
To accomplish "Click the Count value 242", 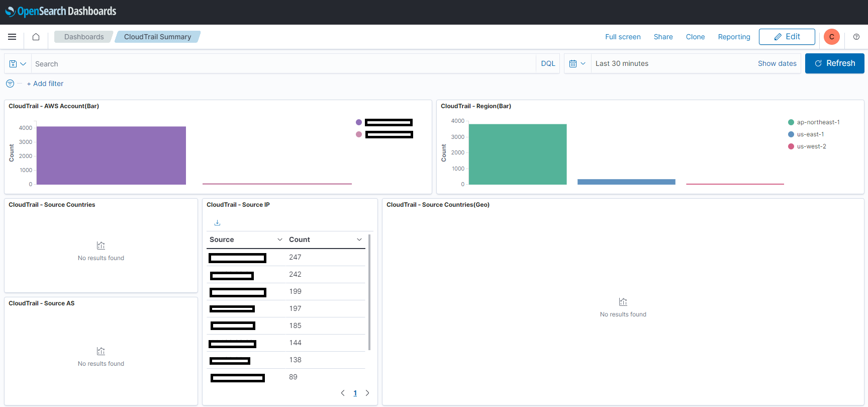I will (x=295, y=274).
